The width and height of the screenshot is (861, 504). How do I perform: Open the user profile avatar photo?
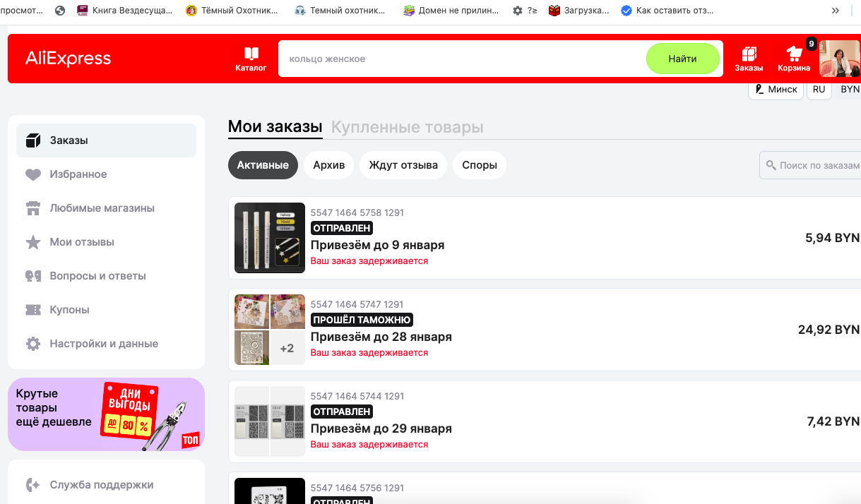[840, 59]
